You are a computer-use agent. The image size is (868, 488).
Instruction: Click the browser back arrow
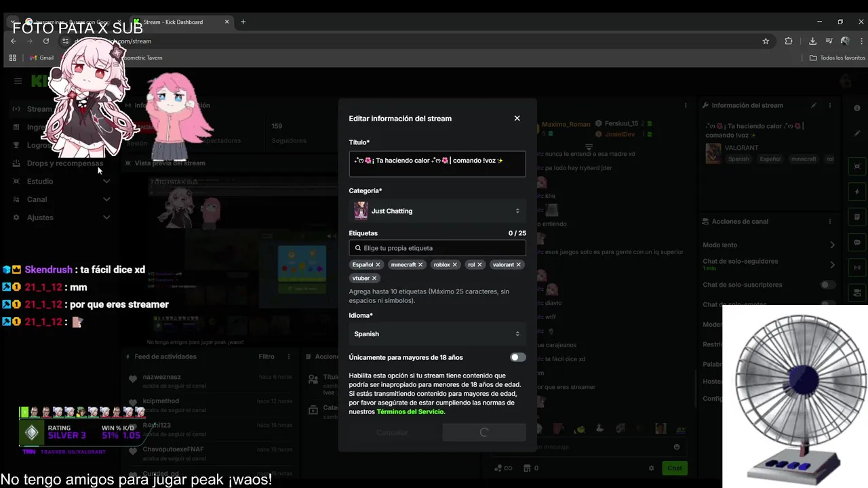pos(13,41)
